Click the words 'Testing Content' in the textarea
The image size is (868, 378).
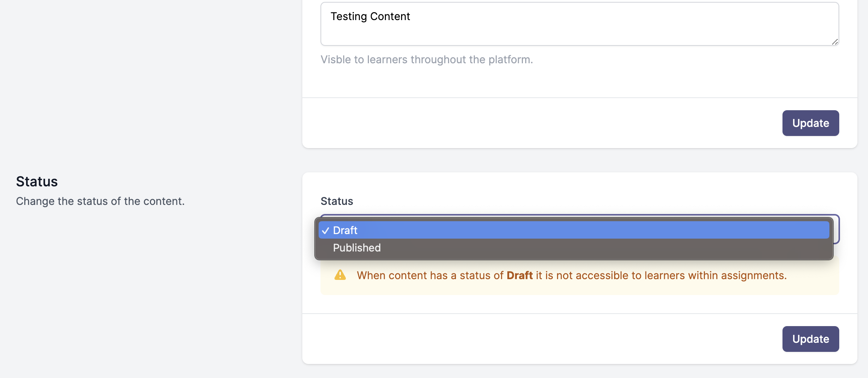(370, 16)
